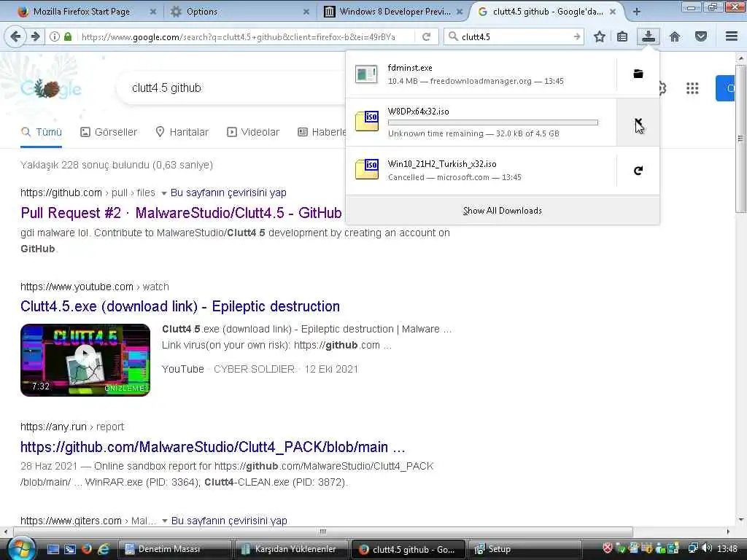Viewport: 747px width, 560px height.
Task: Open the Firefox hamburger menu
Action: click(732, 36)
